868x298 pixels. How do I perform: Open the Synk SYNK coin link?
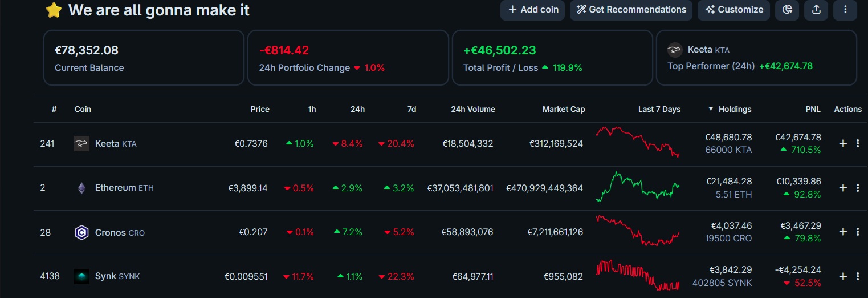coord(117,276)
